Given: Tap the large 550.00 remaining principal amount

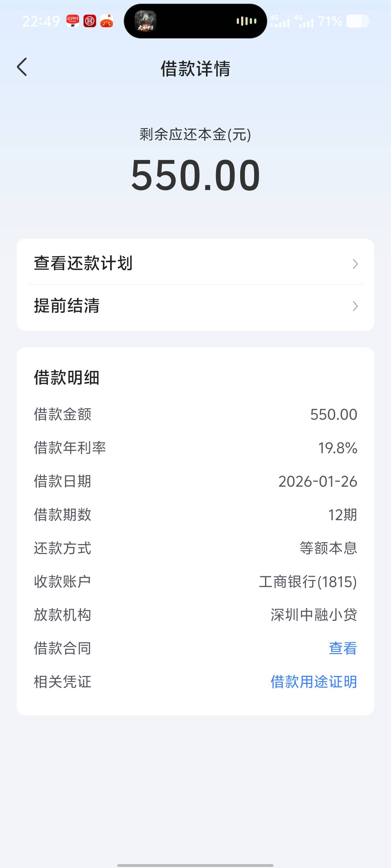Looking at the screenshot, I should (x=195, y=175).
